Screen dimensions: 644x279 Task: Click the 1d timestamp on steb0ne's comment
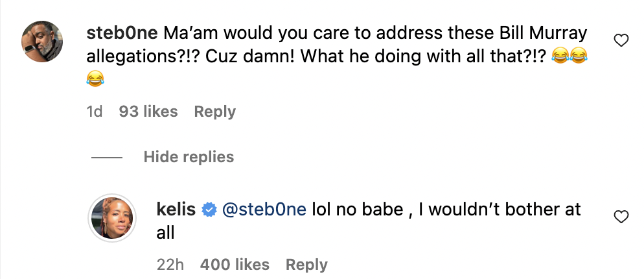(95, 112)
